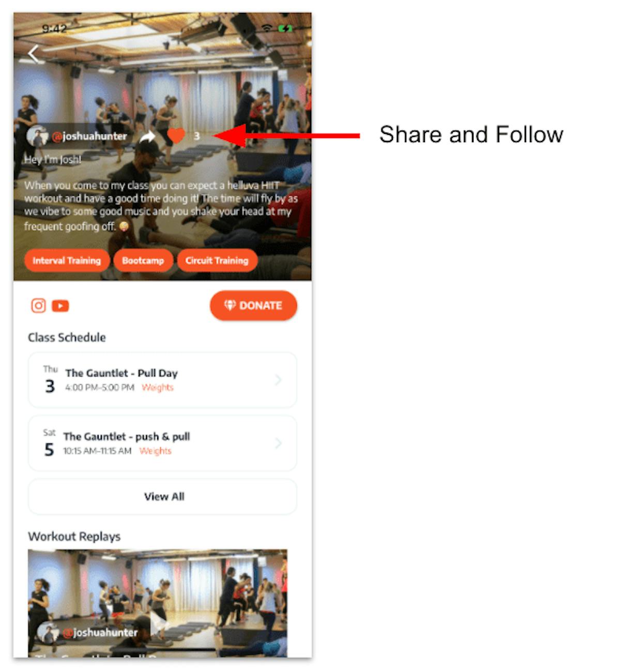Image resolution: width=641 pixels, height=672 pixels.
Task: Tap the joshuahunter profile avatar
Action: 37,136
